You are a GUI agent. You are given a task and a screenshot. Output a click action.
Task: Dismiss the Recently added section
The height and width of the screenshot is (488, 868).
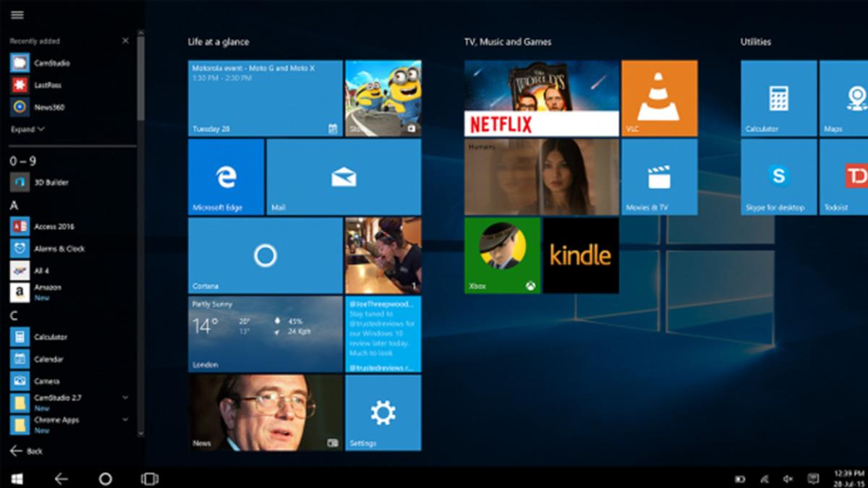(125, 41)
